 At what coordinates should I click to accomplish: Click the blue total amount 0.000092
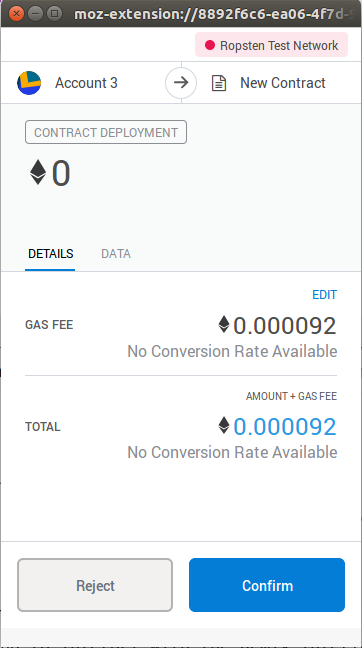(285, 426)
